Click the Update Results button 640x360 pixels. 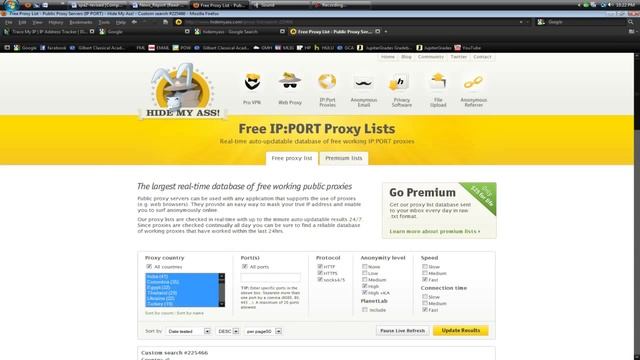(460, 331)
